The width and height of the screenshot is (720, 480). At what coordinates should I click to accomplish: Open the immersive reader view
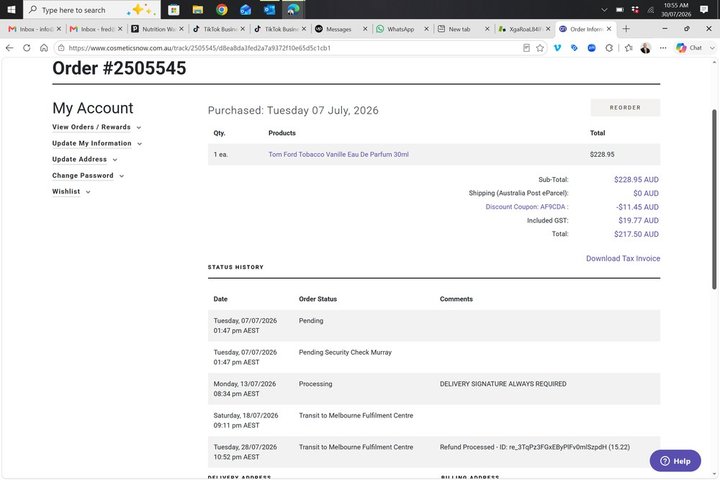[x=526, y=48]
